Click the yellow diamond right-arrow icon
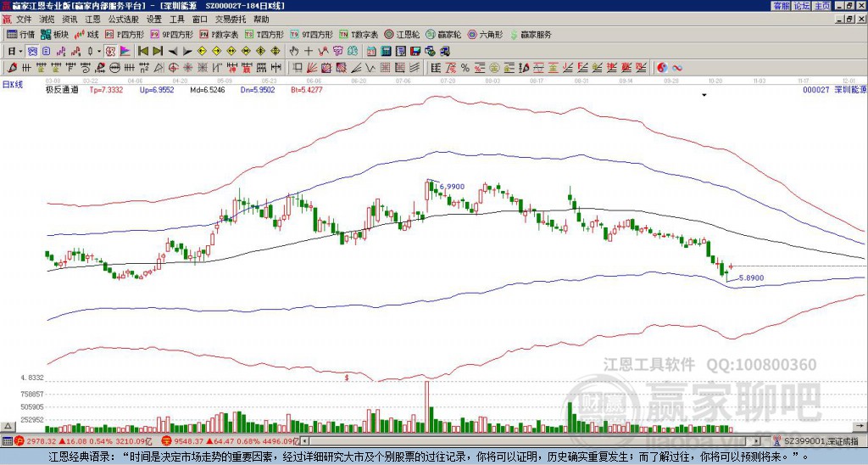This screenshot has height=465, width=868. 216,51
